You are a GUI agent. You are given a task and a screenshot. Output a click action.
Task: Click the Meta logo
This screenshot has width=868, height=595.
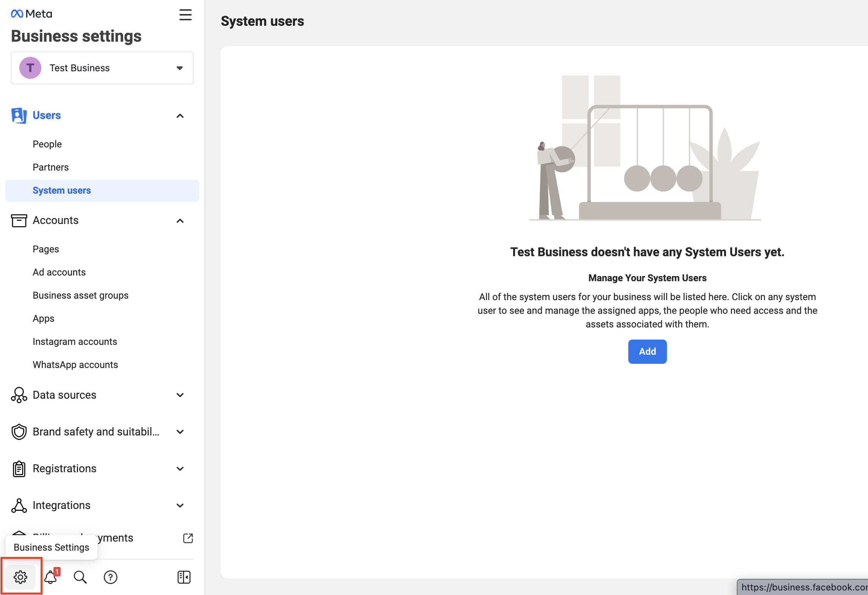32,14
